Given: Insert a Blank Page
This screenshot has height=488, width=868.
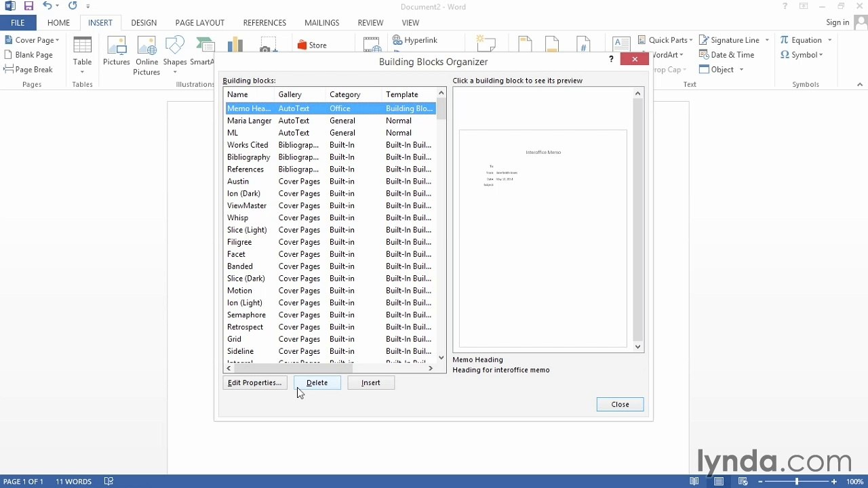Looking at the screenshot, I should click(28, 55).
